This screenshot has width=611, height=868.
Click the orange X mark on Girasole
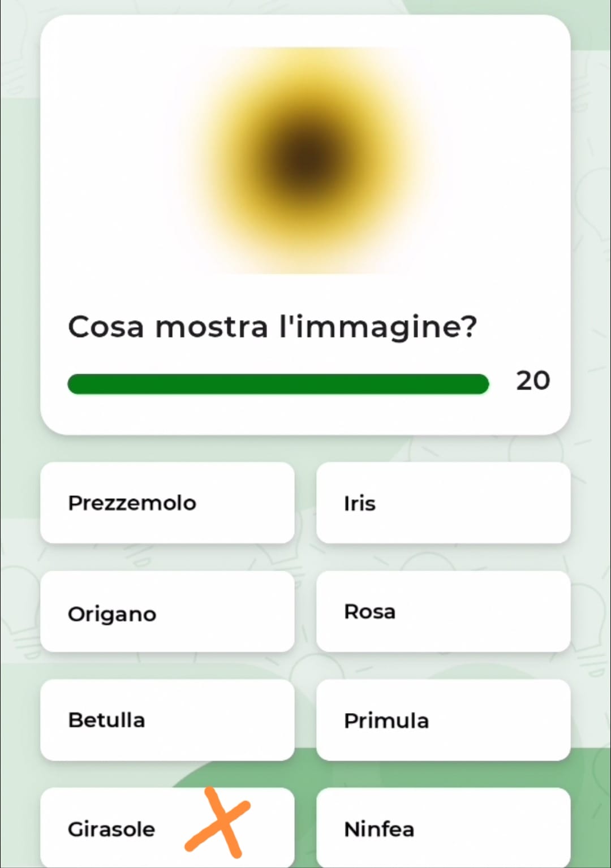tap(218, 821)
